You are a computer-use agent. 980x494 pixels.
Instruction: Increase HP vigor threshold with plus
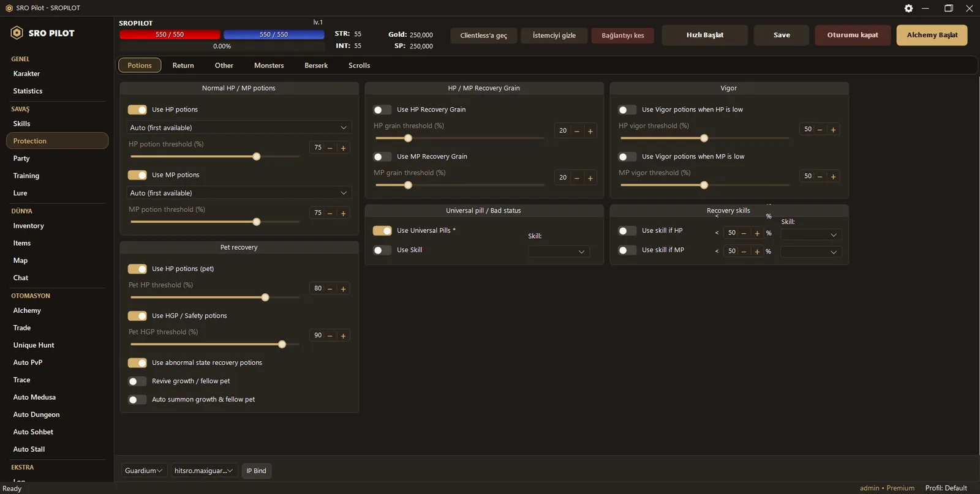click(833, 130)
